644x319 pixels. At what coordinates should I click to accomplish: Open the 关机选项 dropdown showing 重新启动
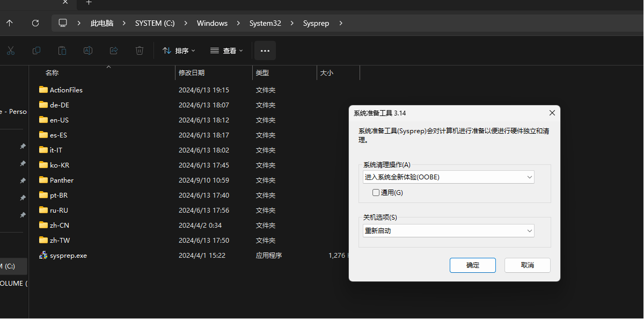point(449,230)
